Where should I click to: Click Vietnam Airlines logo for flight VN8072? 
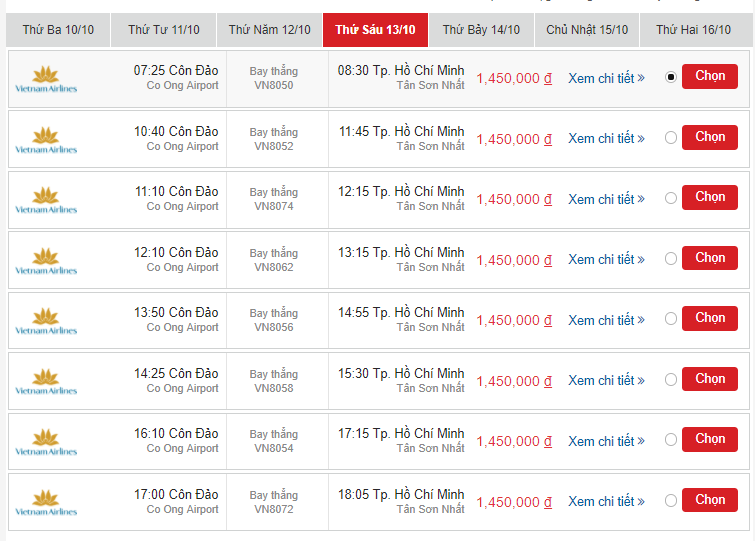(46, 503)
